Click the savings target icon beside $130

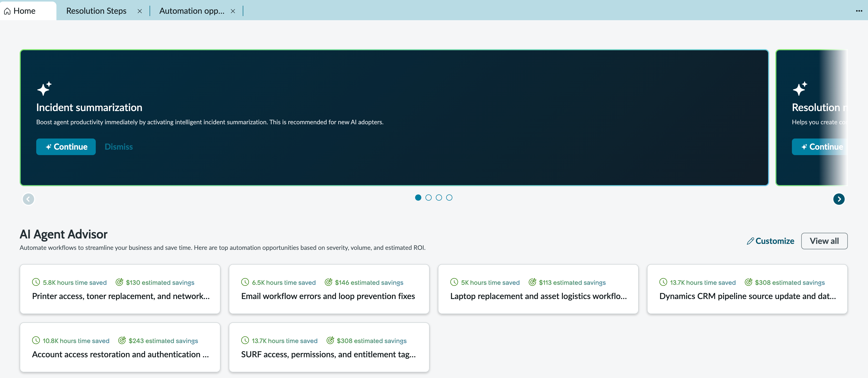point(119,282)
